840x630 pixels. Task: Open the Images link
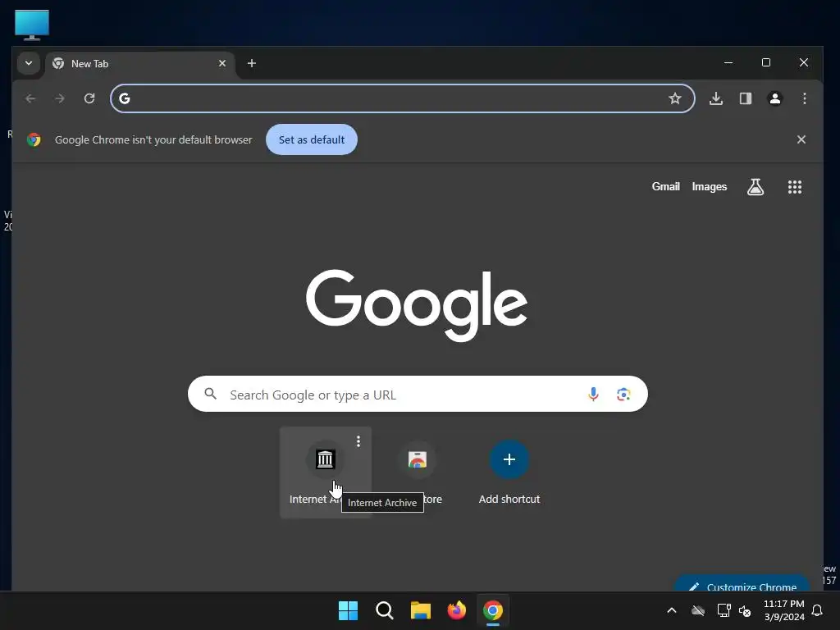710,186
